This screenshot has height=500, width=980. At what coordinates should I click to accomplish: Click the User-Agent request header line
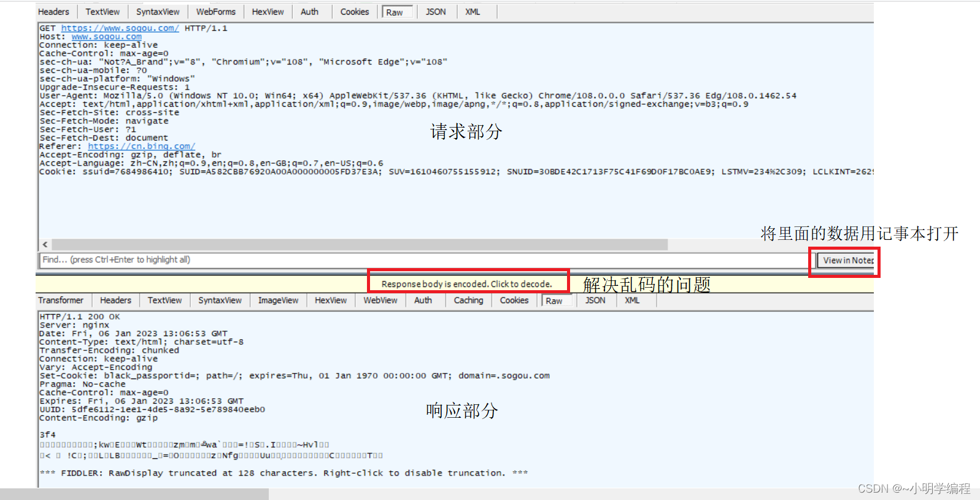coord(418,96)
